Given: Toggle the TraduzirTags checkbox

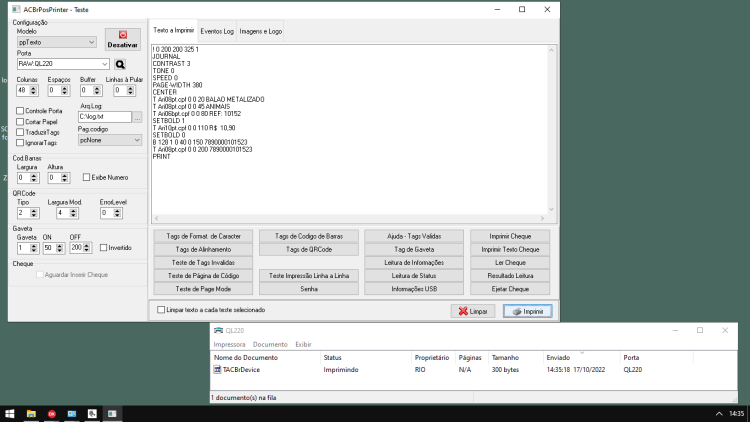Looking at the screenshot, I should (x=20, y=132).
